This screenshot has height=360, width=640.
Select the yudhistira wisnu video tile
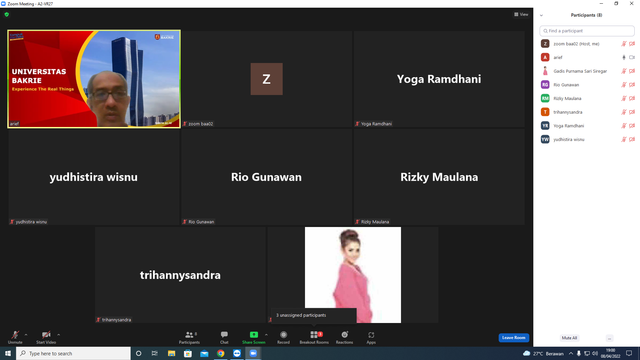click(x=94, y=177)
